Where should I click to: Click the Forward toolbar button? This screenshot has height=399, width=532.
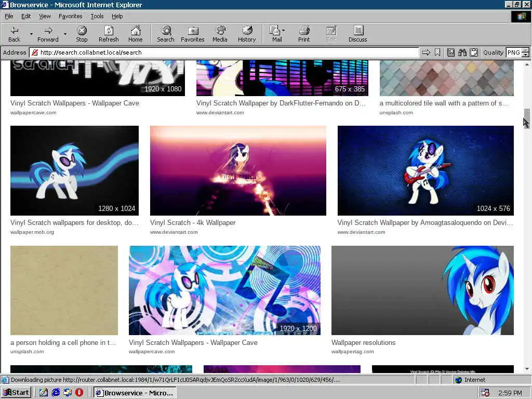48,34
